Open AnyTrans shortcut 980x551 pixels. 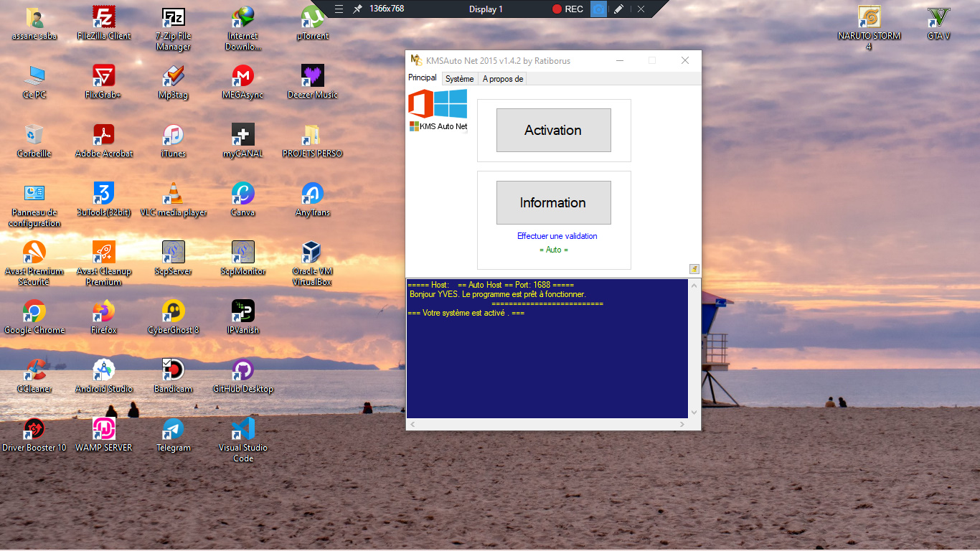click(313, 200)
